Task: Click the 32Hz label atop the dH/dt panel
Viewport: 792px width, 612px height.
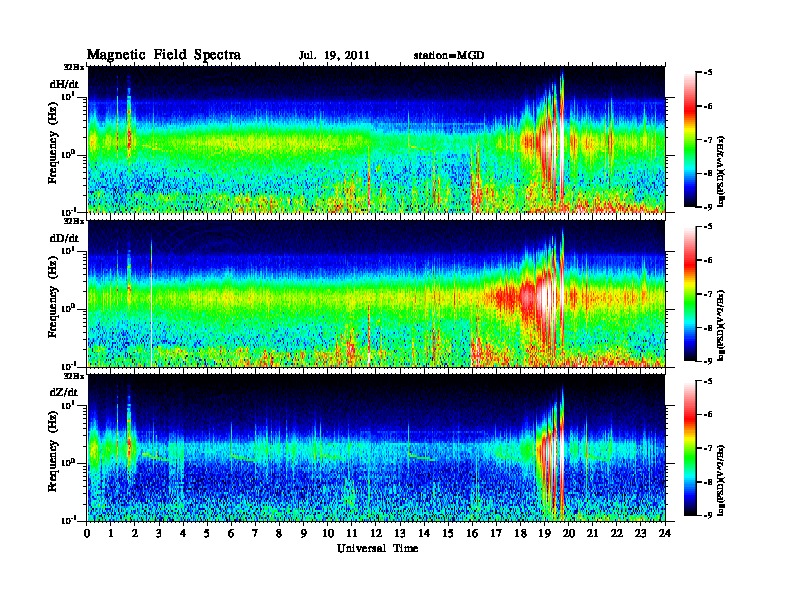Action: pos(73,67)
